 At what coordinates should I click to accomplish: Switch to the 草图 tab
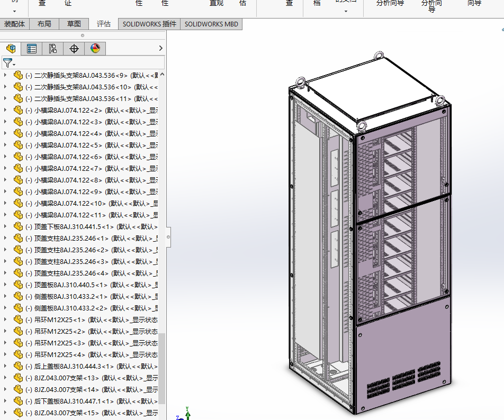point(74,24)
